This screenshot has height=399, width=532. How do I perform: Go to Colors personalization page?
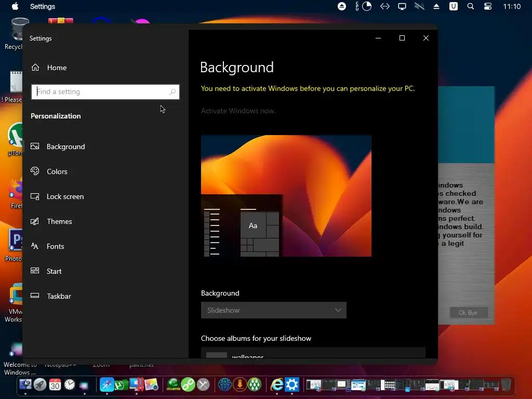tap(57, 171)
